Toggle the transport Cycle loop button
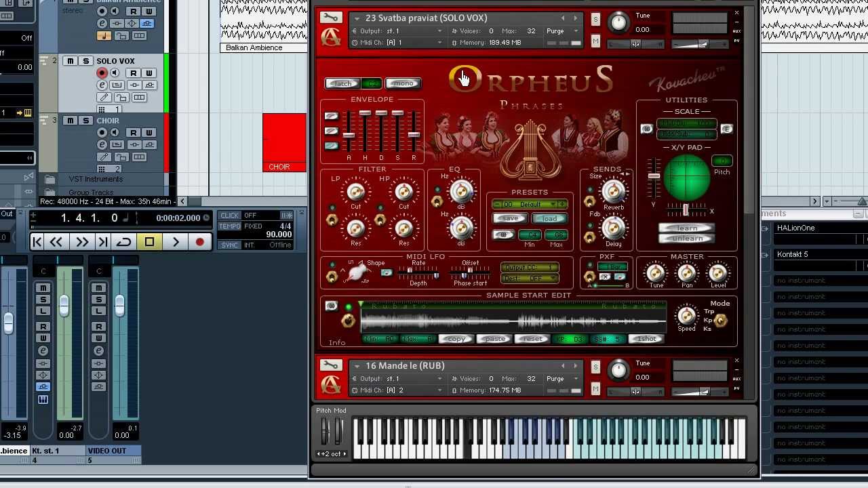The height and width of the screenshot is (488, 868). click(124, 242)
